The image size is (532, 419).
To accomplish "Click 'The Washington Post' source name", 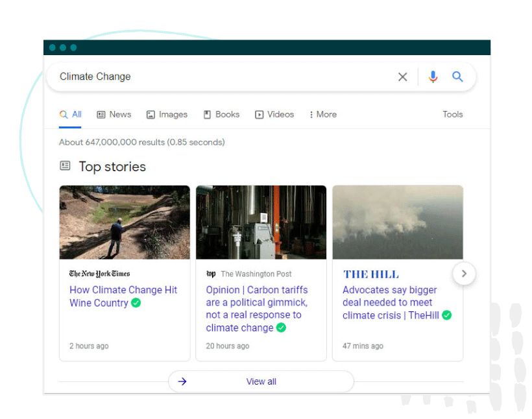I will coord(256,274).
